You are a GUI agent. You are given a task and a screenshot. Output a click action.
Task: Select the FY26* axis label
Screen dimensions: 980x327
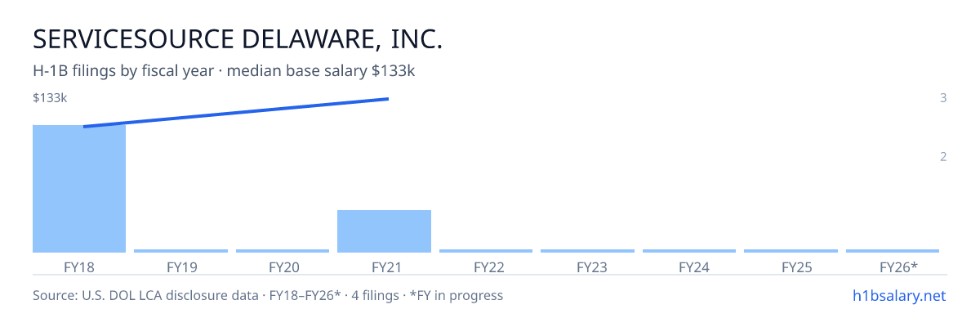898,267
